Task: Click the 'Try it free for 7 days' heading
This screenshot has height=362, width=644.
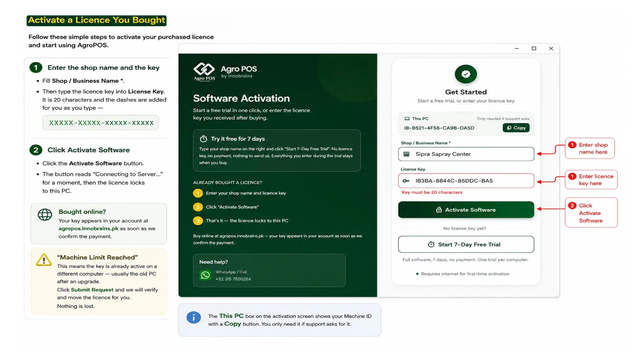Action: 238,139
